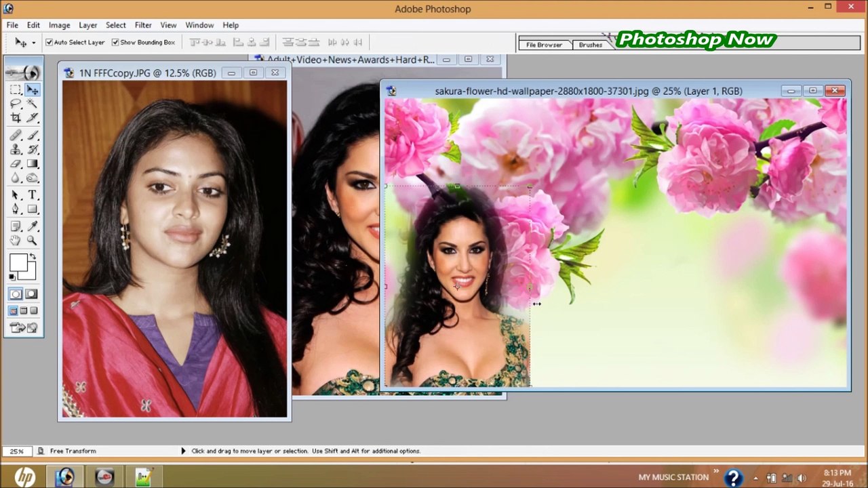Swap foreground and background colors
The height and width of the screenshot is (488, 868).
tap(33, 257)
